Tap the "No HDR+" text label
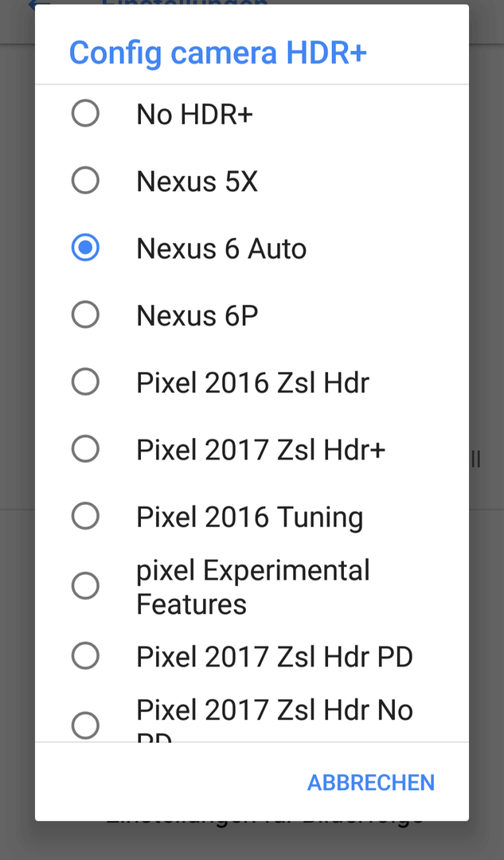Viewport: 504px width, 860px height. pos(194,115)
